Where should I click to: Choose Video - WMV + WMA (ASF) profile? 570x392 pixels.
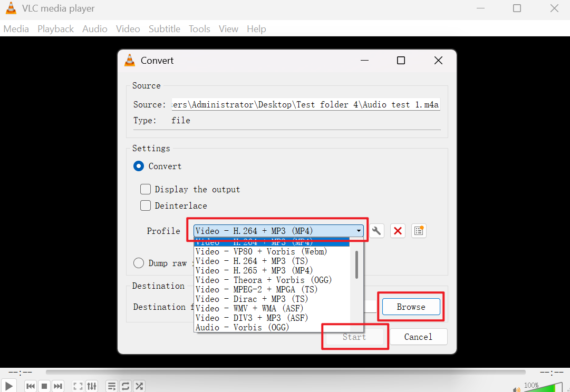[x=272, y=308]
